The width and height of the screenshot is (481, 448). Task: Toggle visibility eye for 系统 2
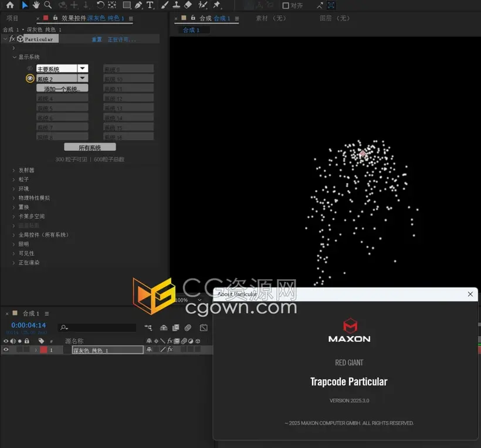pos(30,79)
